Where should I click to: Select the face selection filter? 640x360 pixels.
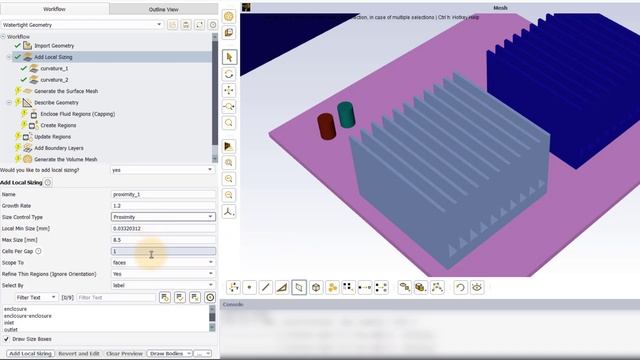point(299,287)
